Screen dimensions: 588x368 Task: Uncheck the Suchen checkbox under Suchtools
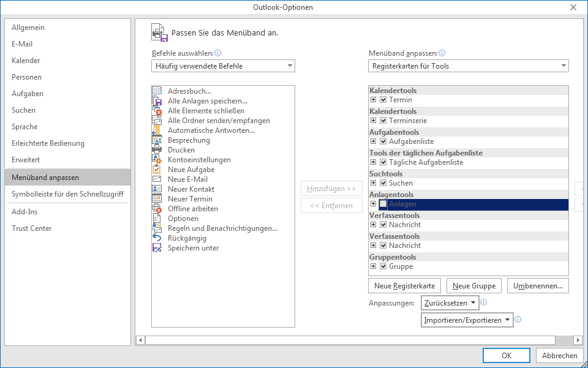tap(383, 183)
